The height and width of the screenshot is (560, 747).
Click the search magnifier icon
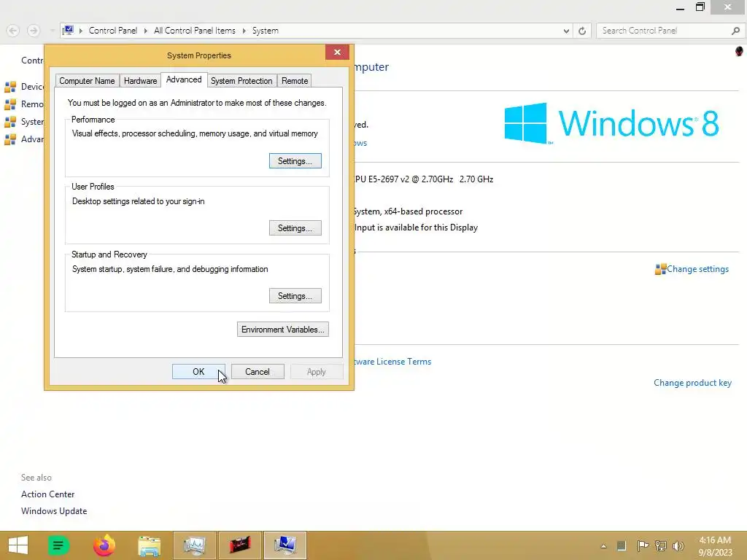point(735,31)
